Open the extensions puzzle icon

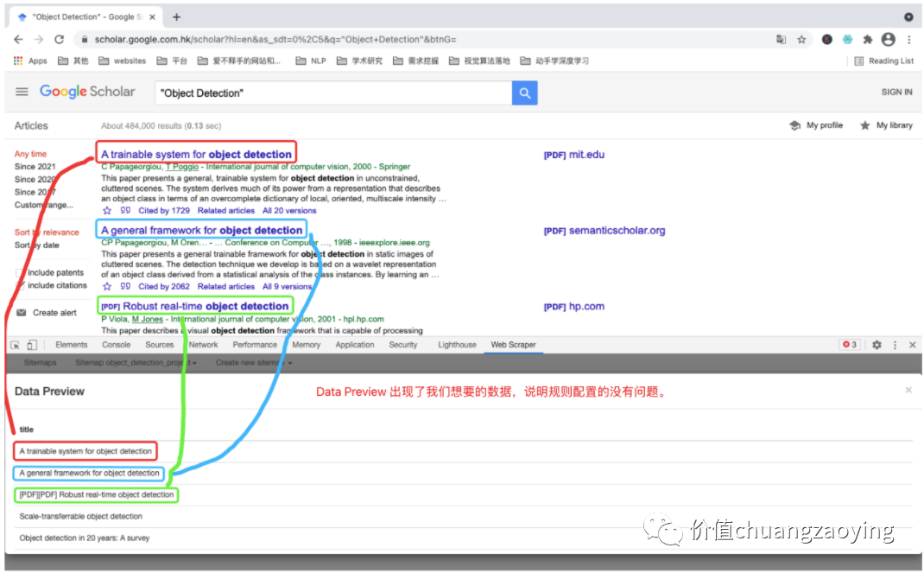coord(867,40)
